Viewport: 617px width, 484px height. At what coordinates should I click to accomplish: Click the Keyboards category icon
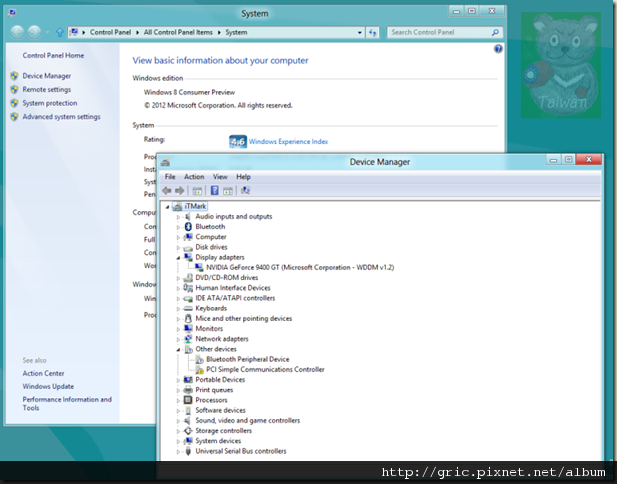tap(188, 308)
